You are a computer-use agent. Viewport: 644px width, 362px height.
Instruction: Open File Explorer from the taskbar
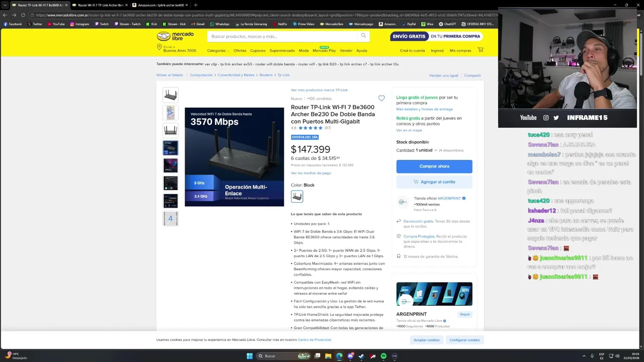(x=328, y=356)
